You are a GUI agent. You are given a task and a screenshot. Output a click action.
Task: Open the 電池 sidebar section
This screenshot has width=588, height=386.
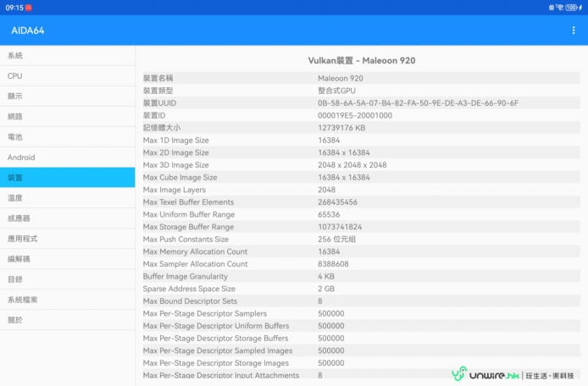click(68, 137)
